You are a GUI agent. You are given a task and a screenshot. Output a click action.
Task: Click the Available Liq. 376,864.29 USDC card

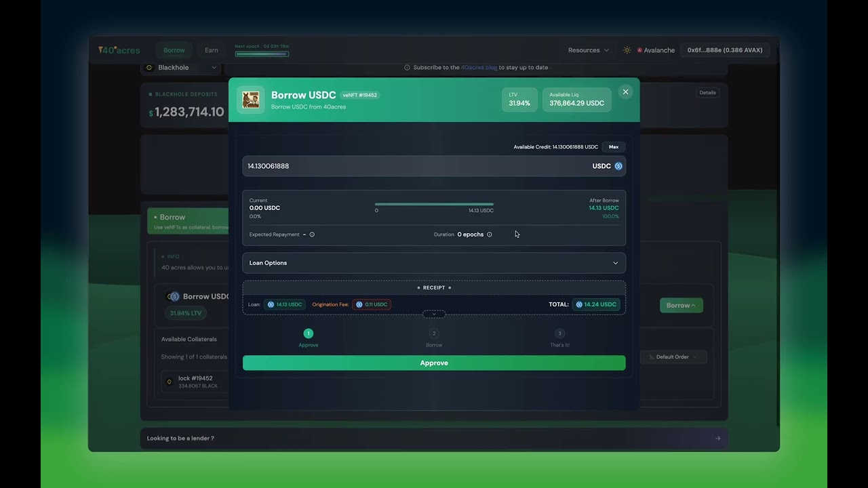coord(576,100)
